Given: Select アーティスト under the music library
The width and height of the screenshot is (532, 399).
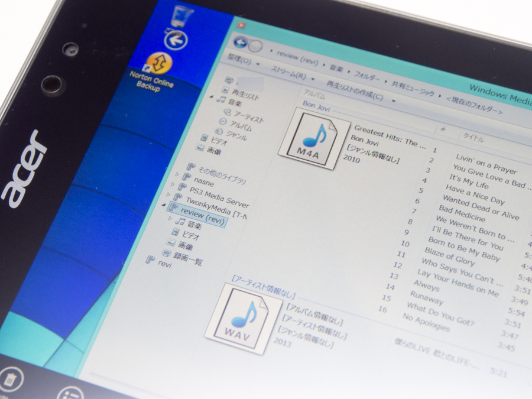Looking at the screenshot, I should pos(249,116).
